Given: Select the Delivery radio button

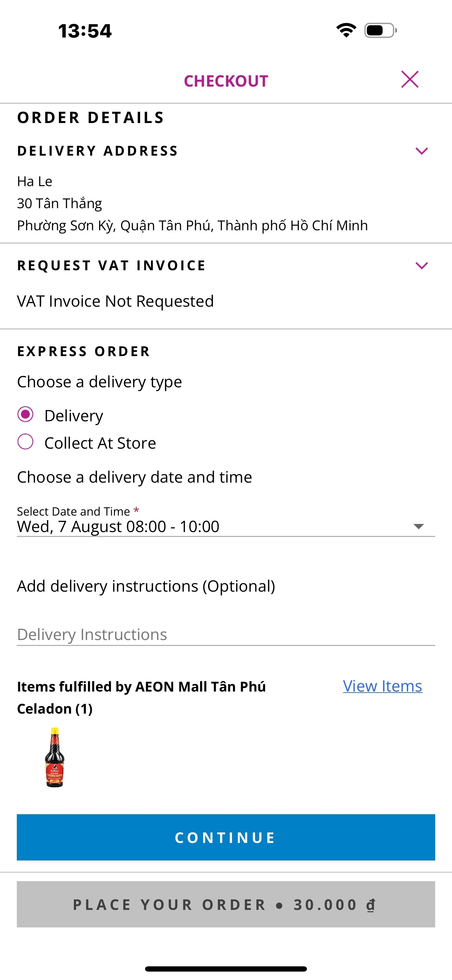Looking at the screenshot, I should [x=26, y=414].
